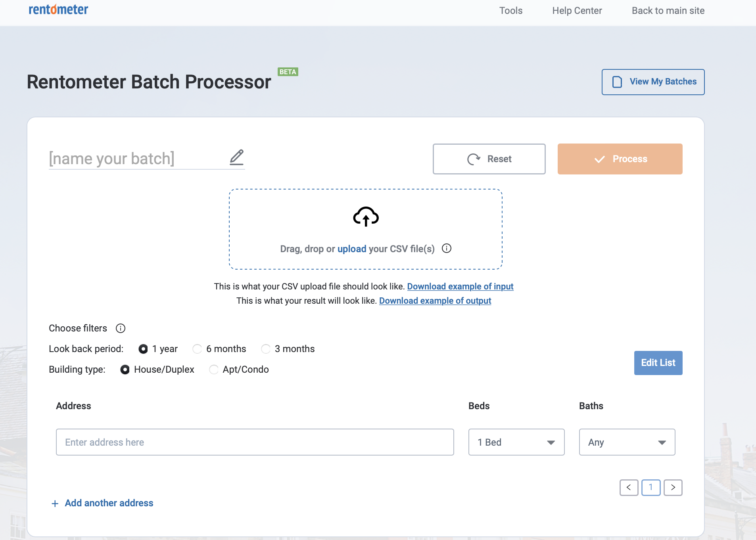Go to previous page of addresses
756x540 pixels.
(629, 488)
